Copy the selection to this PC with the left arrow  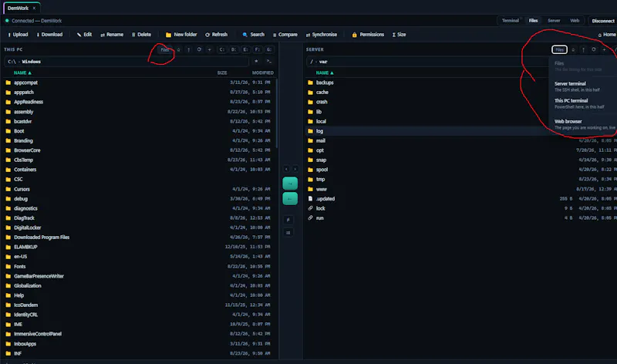pos(290,199)
